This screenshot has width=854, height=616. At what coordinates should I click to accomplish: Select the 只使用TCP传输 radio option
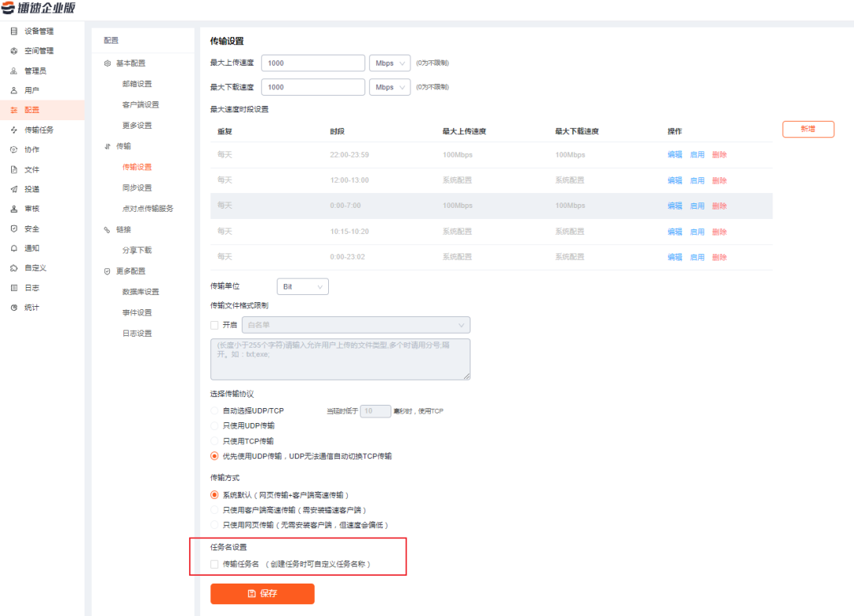click(x=213, y=441)
